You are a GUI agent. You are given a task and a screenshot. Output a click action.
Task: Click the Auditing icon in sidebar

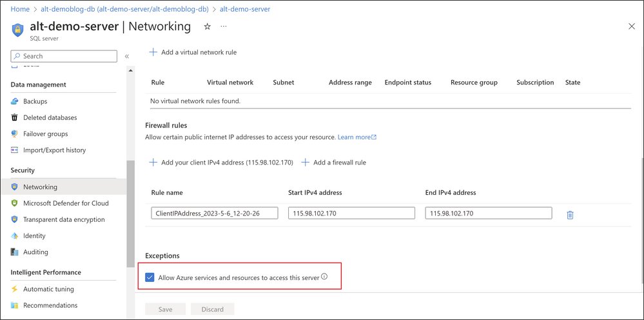[x=15, y=252]
